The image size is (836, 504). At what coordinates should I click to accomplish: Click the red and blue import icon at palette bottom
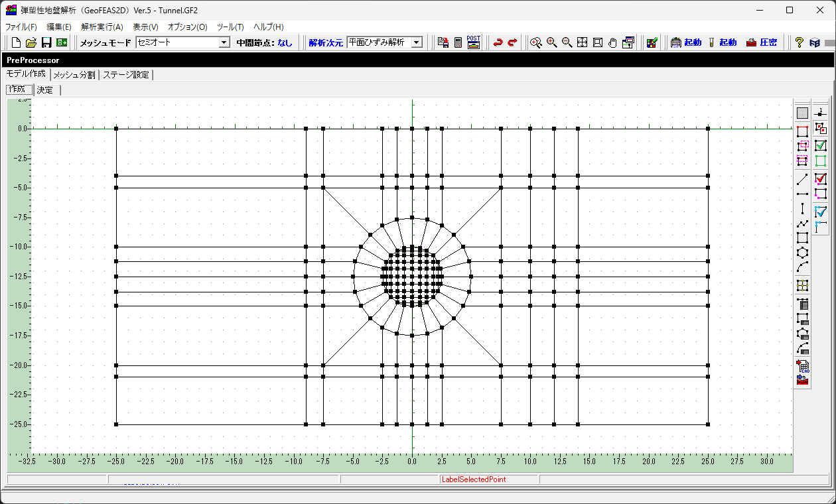(x=802, y=381)
